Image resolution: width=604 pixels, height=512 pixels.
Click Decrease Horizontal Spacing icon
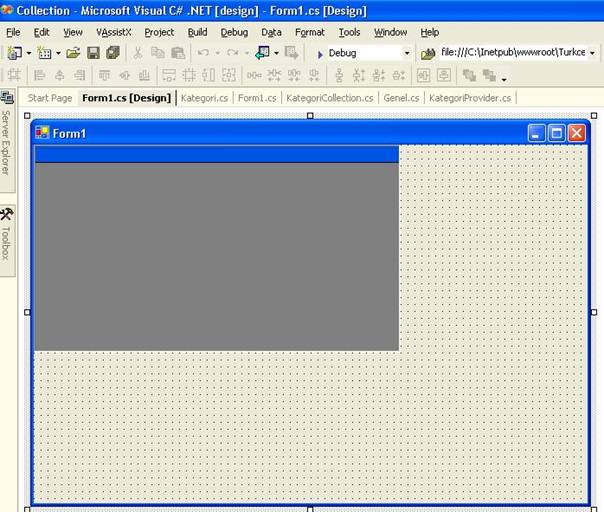click(294, 75)
